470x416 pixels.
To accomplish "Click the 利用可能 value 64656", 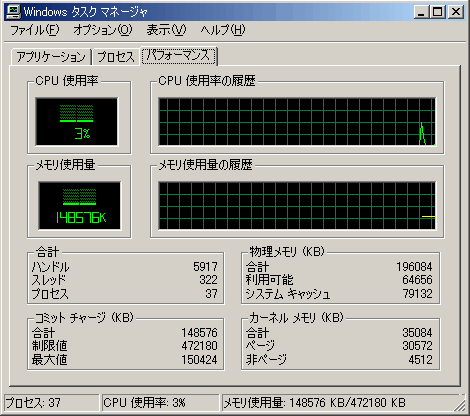I will click(417, 280).
